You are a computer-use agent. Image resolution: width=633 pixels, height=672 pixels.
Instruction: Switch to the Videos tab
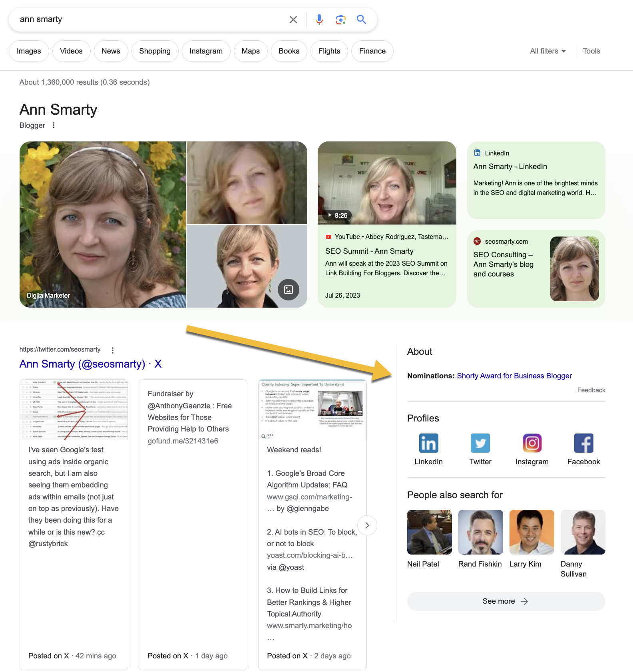71,51
